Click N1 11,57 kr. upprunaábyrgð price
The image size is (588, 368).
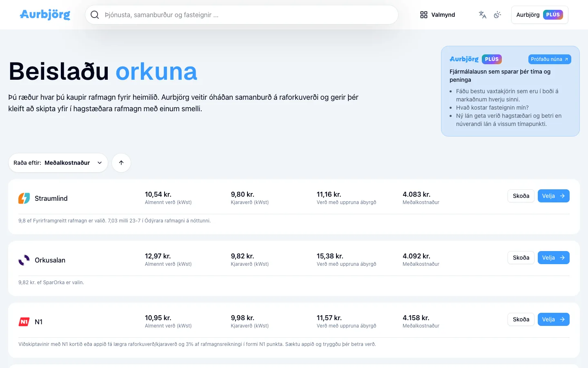[346, 321]
